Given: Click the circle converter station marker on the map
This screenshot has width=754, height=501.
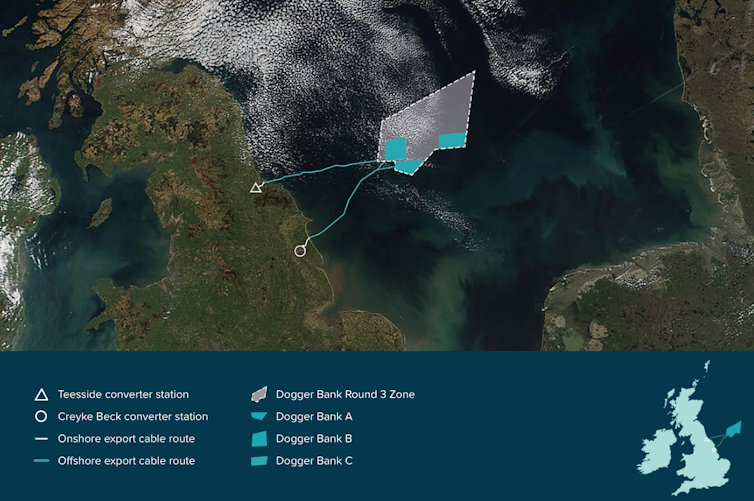Looking at the screenshot, I should click(x=300, y=251).
